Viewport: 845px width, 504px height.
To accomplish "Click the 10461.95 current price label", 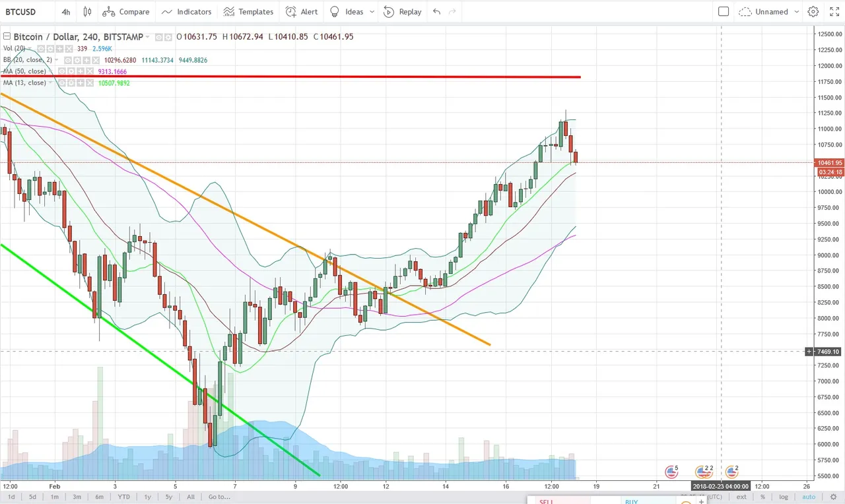I will (x=829, y=162).
